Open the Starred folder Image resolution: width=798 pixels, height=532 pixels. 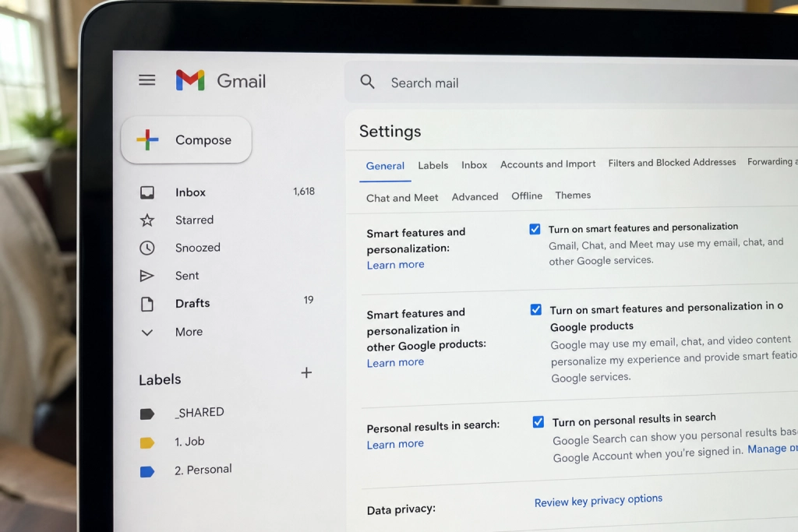(x=194, y=220)
